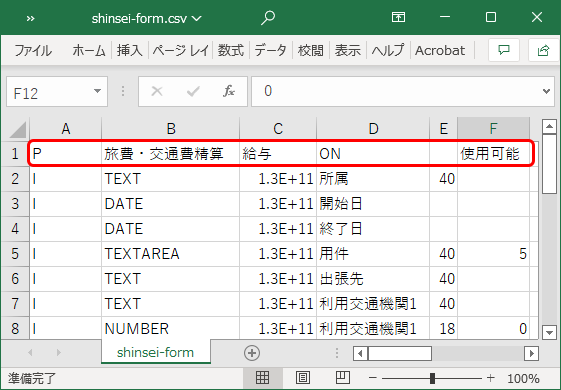This screenshot has width=561, height=390.
Task: Click vertical scrollbar down arrow
Action: pos(549,332)
